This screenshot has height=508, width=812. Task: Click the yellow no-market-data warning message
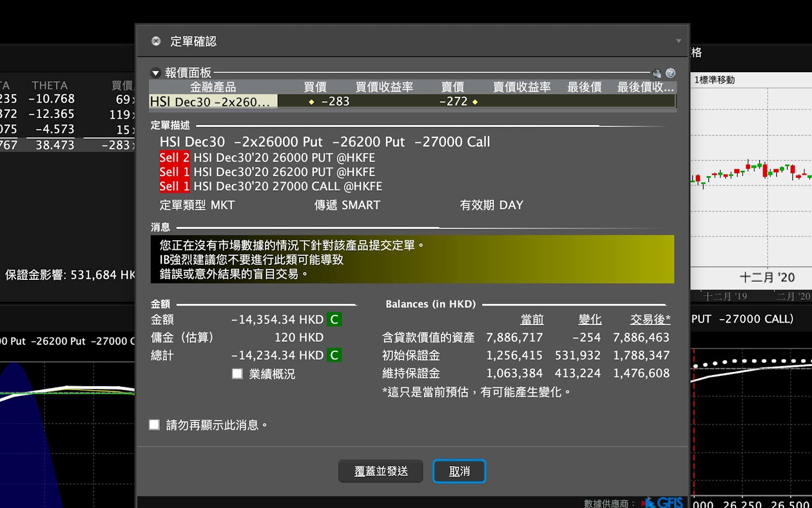click(x=412, y=259)
